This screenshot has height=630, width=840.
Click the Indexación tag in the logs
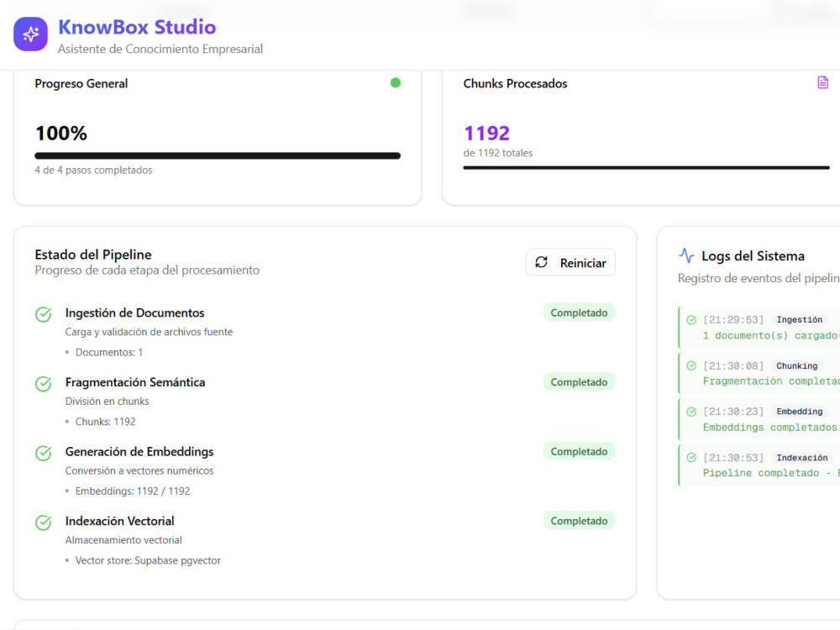coord(802,458)
